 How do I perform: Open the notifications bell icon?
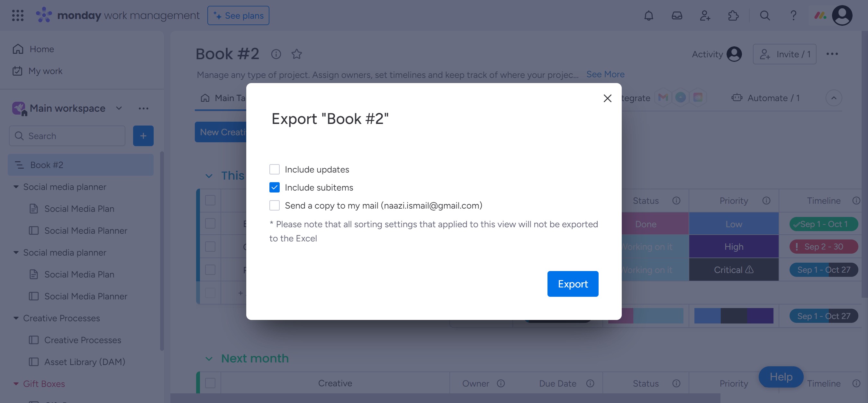(648, 15)
